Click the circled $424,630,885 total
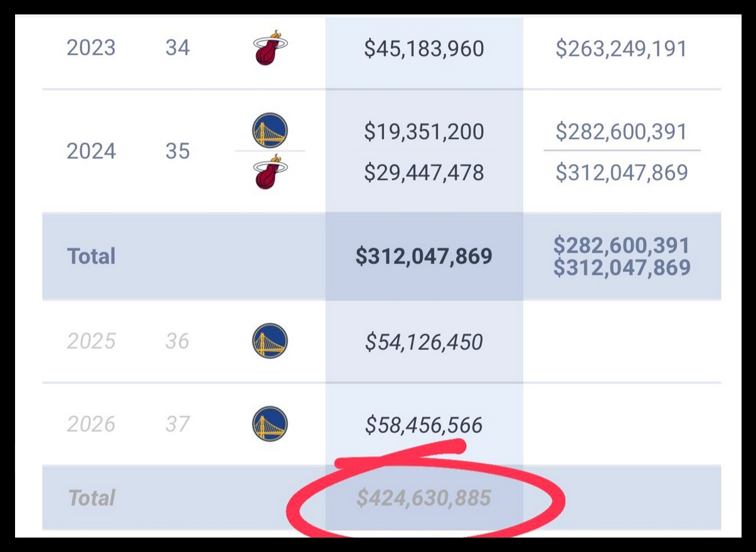This screenshot has width=756, height=552. (x=424, y=498)
